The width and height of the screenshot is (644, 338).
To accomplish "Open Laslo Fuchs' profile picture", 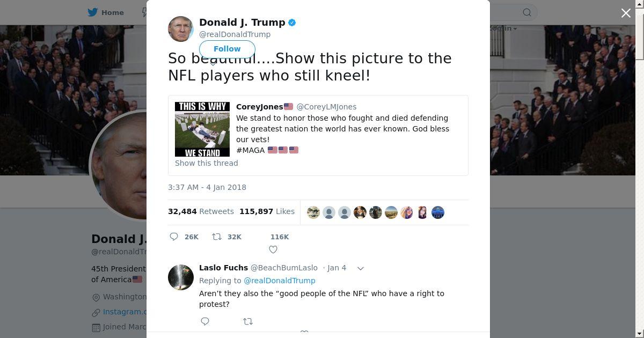I will click(x=181, y=277).
